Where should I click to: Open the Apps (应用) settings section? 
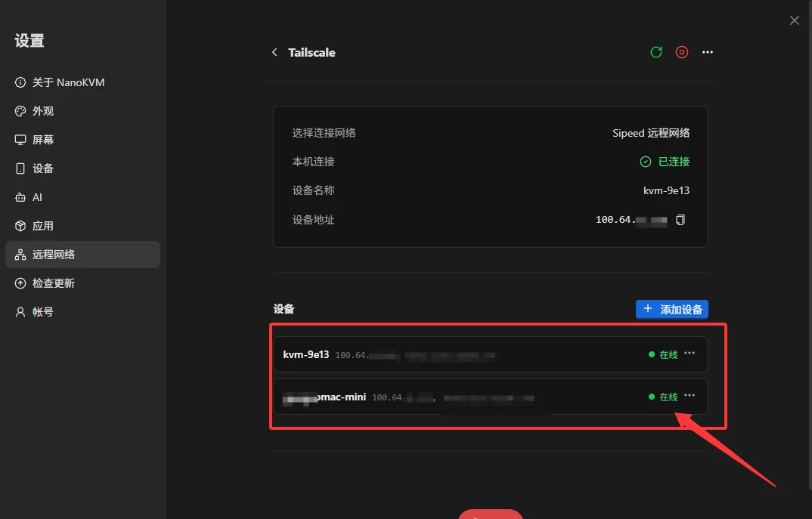click(83, 226)
